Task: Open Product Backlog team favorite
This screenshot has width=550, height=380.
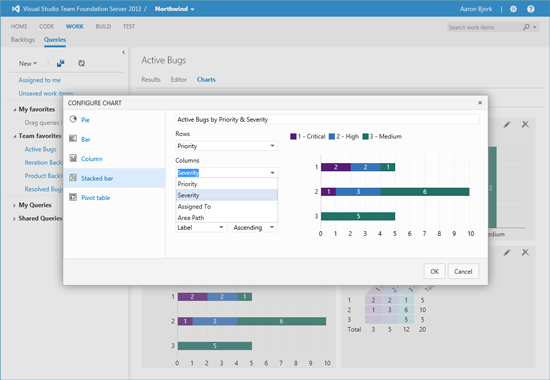Action: click(x=43, y=176)
